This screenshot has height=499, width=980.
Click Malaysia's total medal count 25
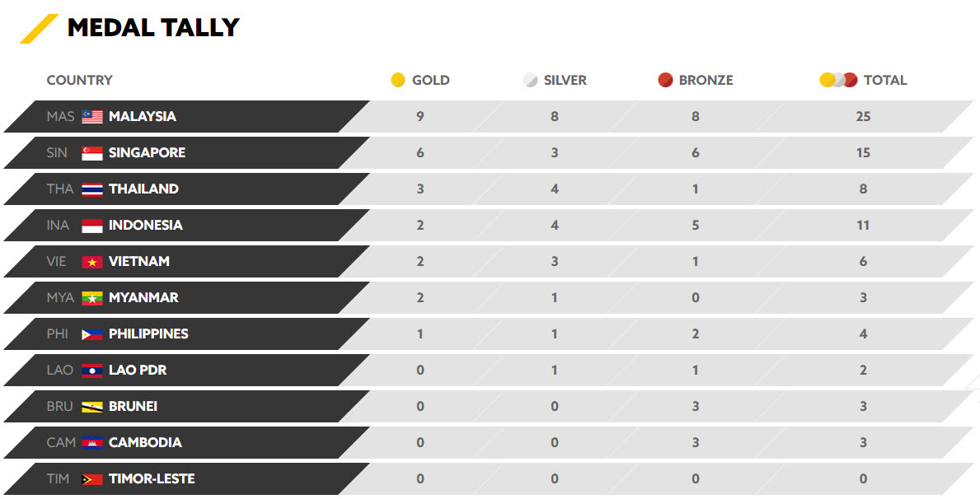863,117
